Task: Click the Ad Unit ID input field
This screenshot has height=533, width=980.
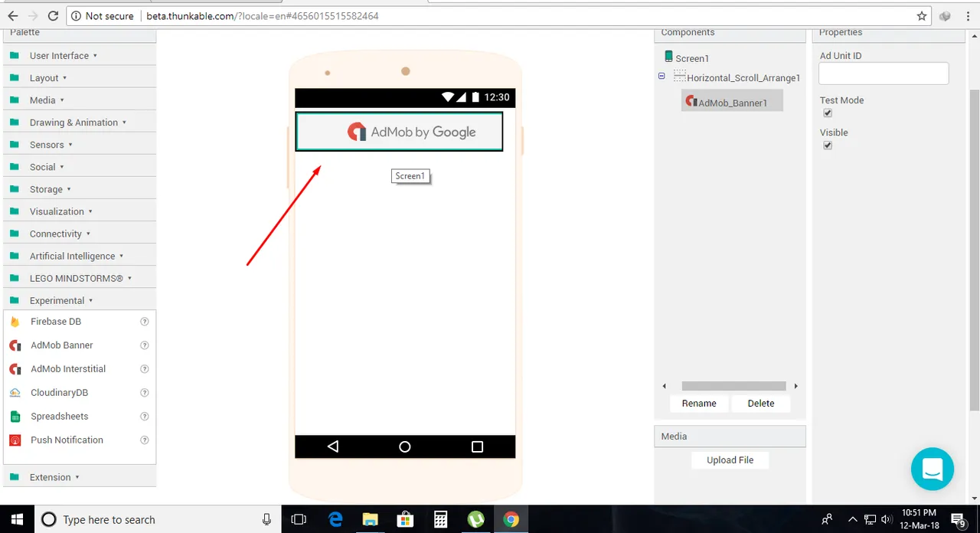Action: pyautogui.click(x=884, y=74)
